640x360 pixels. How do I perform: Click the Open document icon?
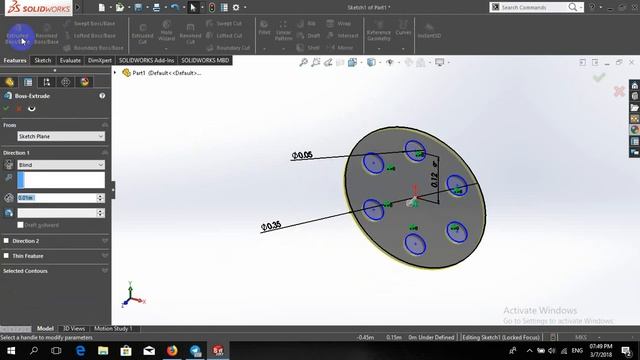pos(120,7)
